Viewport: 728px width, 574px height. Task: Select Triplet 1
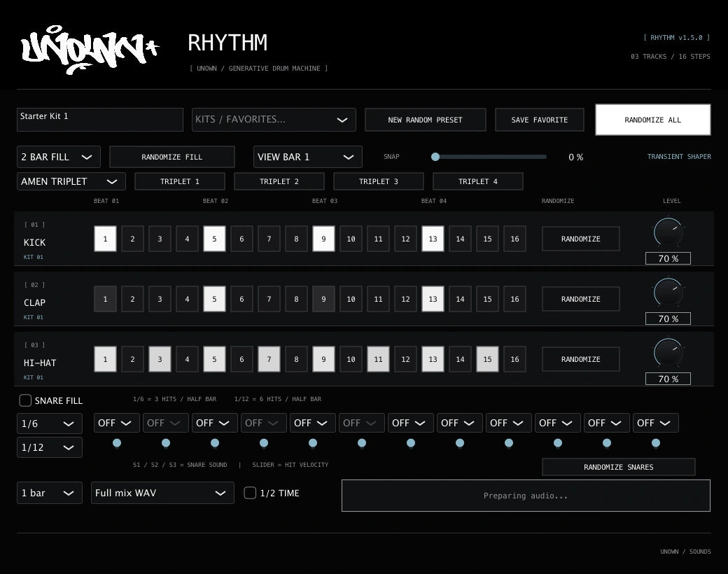(x=180, y=181)
